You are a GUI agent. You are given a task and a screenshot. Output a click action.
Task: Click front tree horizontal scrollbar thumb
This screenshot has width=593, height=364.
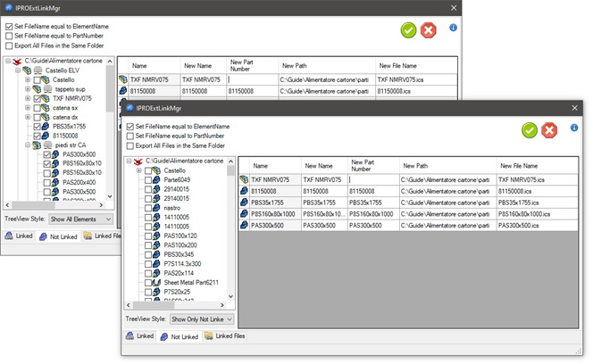tap(154, 304)
